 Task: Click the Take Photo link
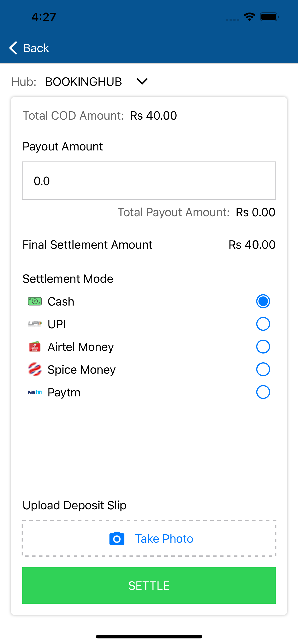click(x=164, y=539)
